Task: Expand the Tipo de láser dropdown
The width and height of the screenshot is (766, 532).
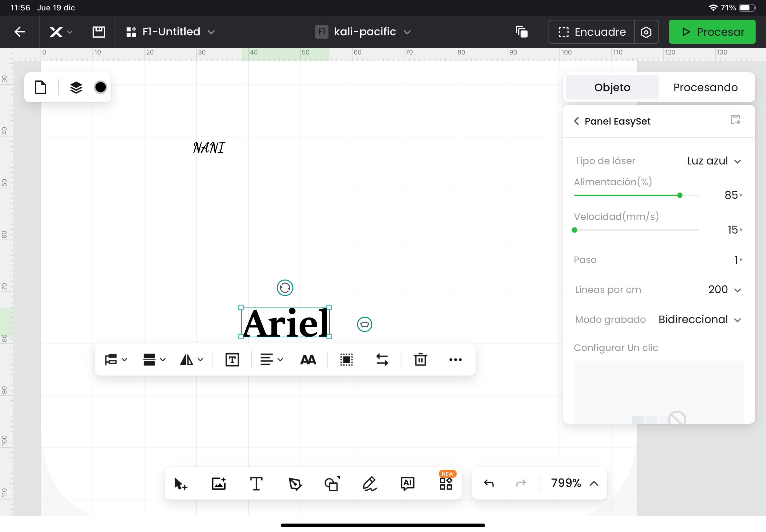Action: pos(714,161)
